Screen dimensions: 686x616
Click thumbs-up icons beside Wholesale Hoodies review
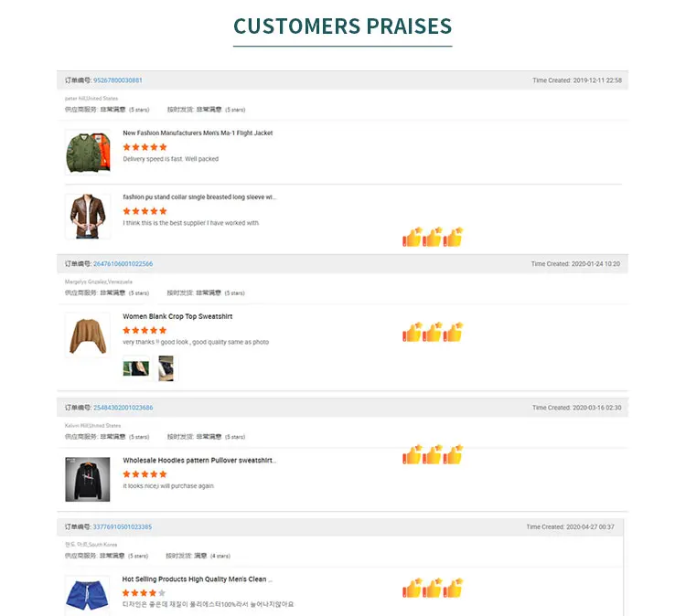pyautogui.click(x=433, y=454)
